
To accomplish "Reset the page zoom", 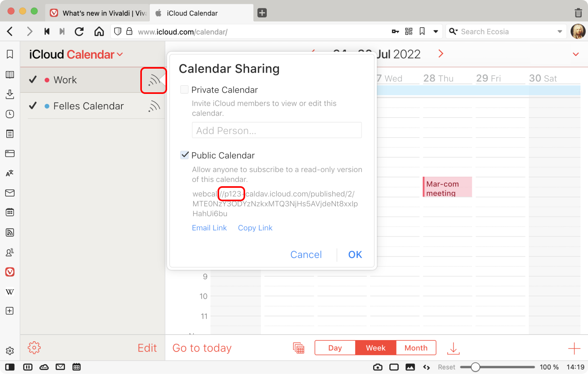I will pyautogui.click(x=446, y=367).
